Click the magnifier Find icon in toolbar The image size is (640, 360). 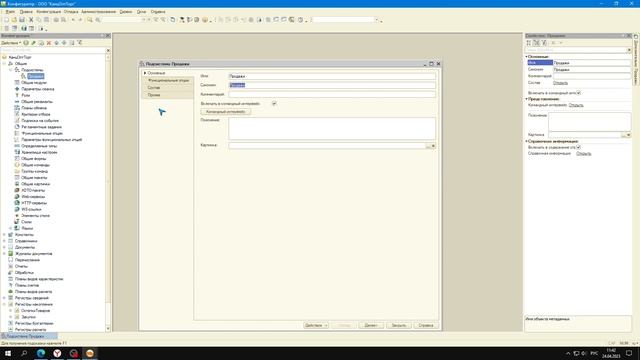(89, 20)
